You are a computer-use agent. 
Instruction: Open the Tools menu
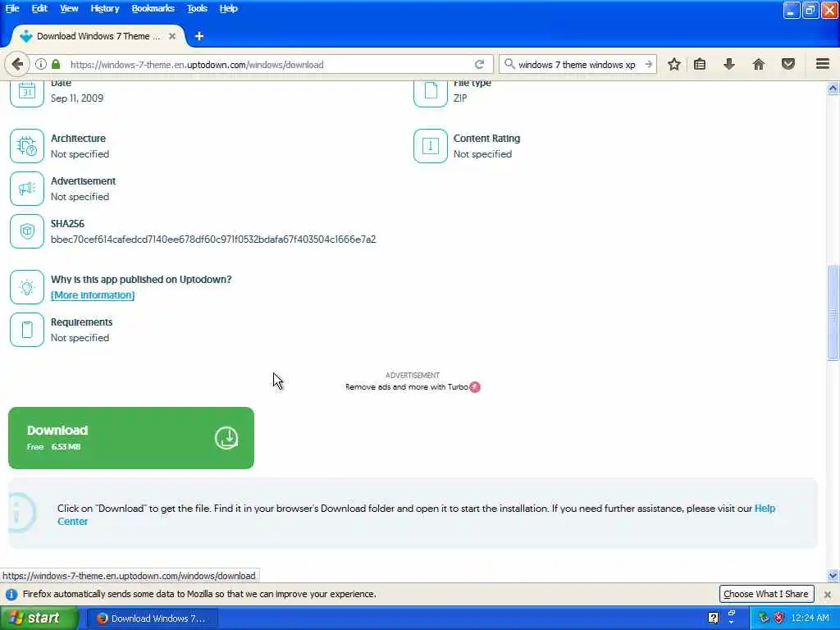[x=197, y=8]
